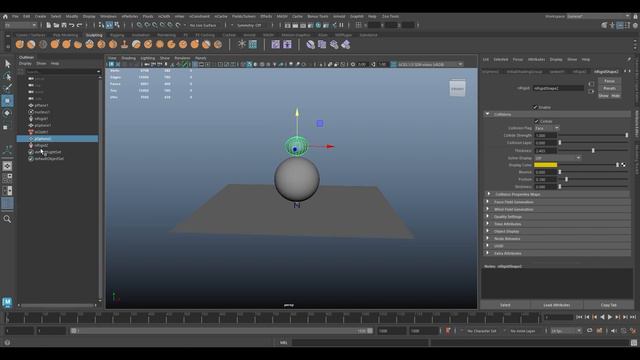The image size is (640, 360).
Task: Select the arrow Select tool in toolbox
Action: tap(7, 64)
